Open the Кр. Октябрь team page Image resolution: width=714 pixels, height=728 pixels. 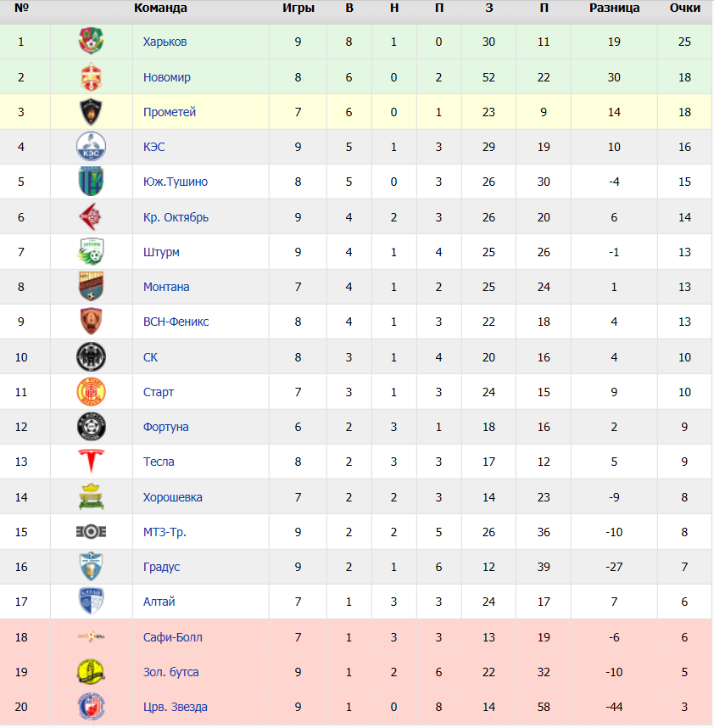[176, 217]
